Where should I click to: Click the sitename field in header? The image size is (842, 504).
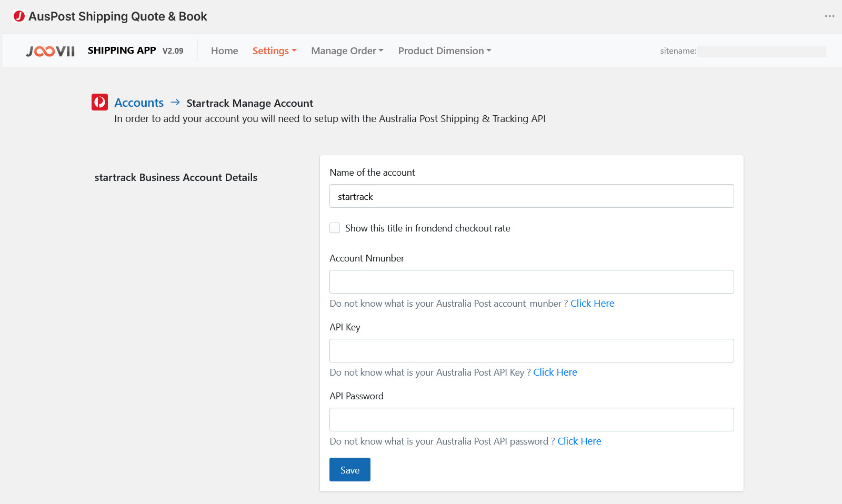point(761,51)
